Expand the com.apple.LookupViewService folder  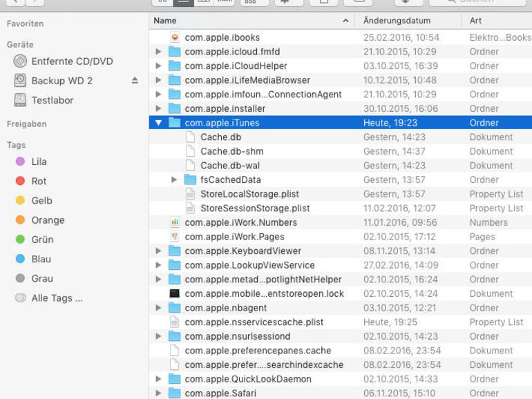(158, 265)
